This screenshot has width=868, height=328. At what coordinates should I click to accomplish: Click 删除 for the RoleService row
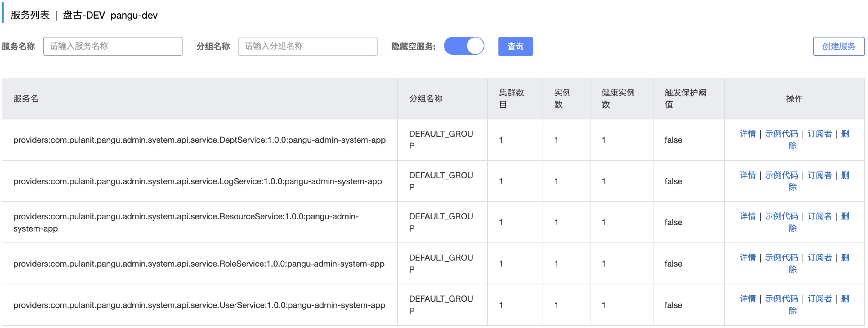[845, 258]
